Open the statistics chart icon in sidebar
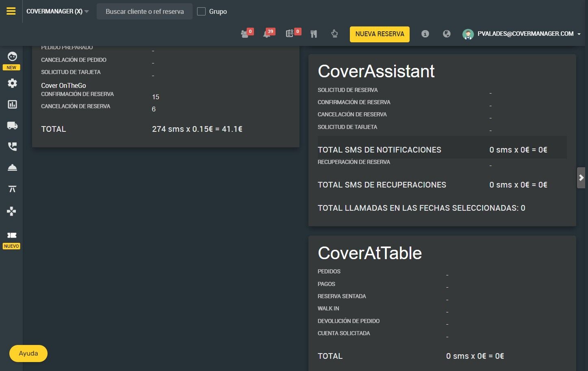Screen dimensions: 588x371 click(x=12, y=105)
